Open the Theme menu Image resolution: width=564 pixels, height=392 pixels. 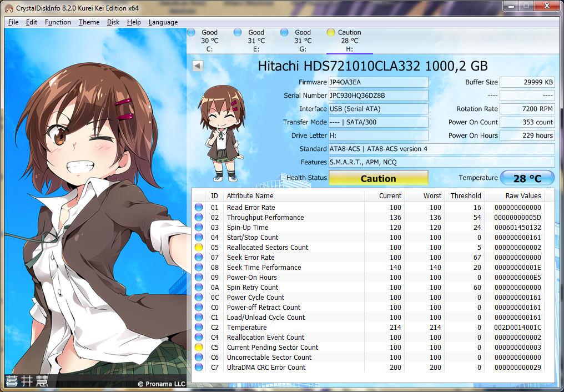88,22
